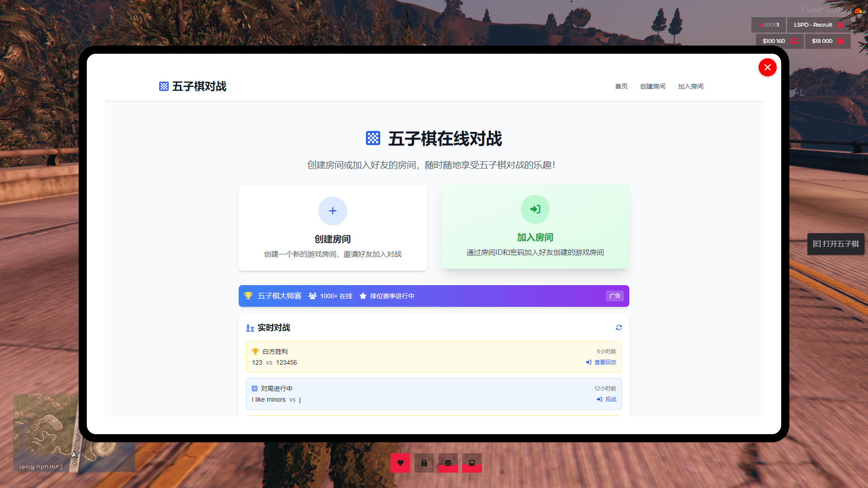Click the [E] 打开五子棋 prompt
Image resolution: width=868 pixels, height=488 pixels.
click(x=835, y=244)
